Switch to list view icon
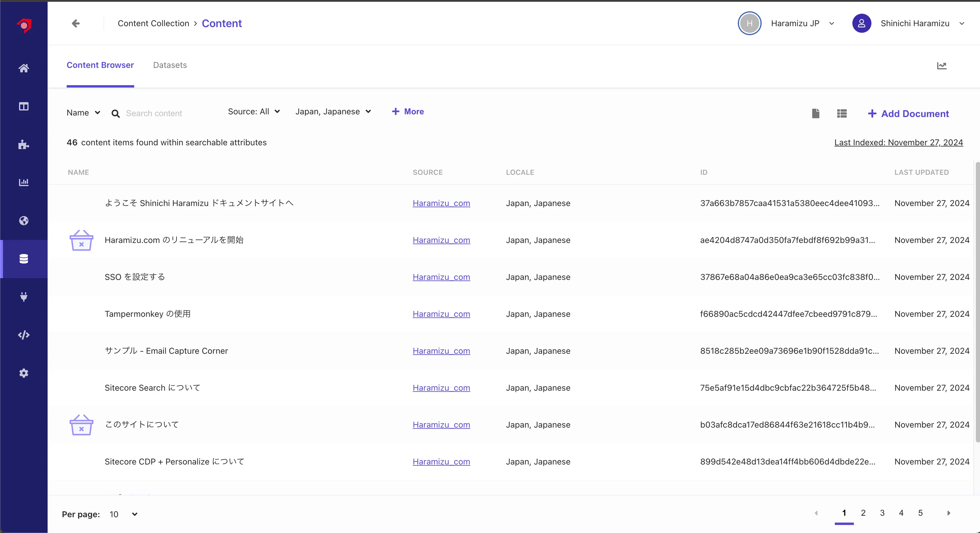The image size is (980, 533). pos(842,113)
